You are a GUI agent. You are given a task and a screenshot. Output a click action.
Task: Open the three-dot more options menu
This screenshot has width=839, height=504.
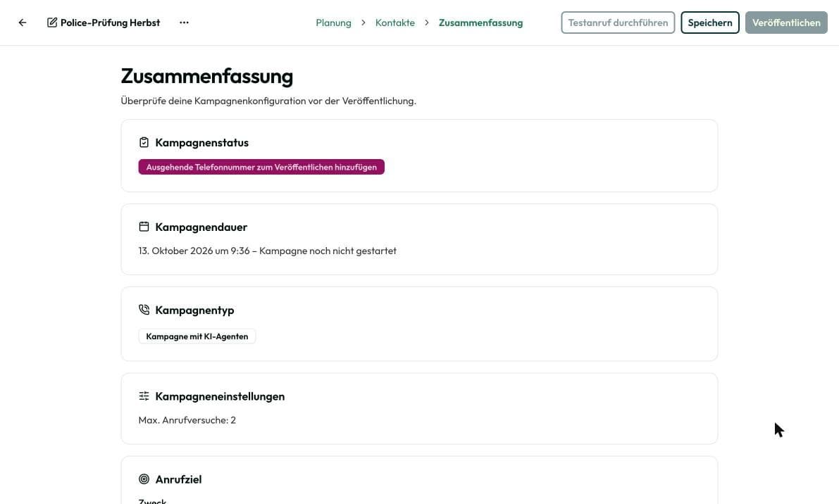184,23
